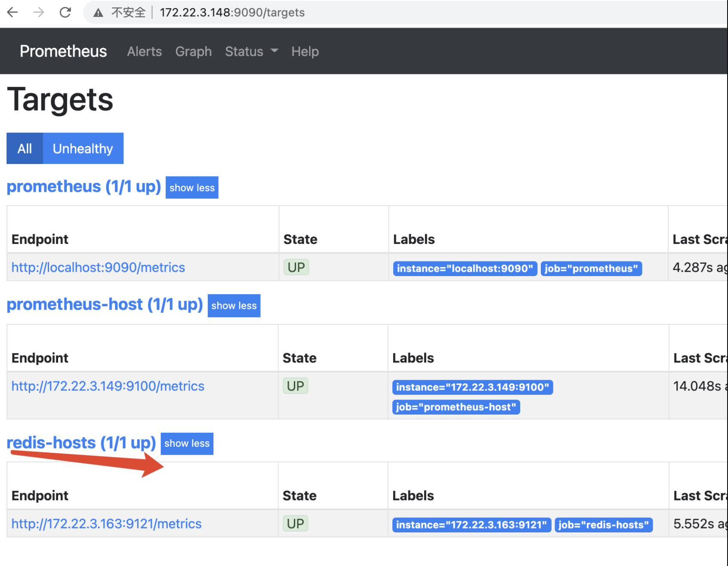Click label job="prometheus"
The height and width of the screenshot is (566, 728).
[591, 268]
